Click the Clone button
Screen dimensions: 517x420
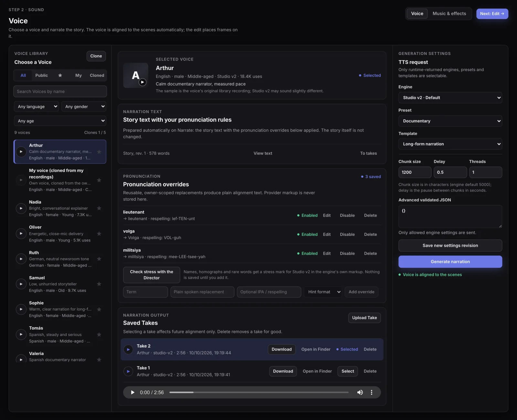(96, 56)
